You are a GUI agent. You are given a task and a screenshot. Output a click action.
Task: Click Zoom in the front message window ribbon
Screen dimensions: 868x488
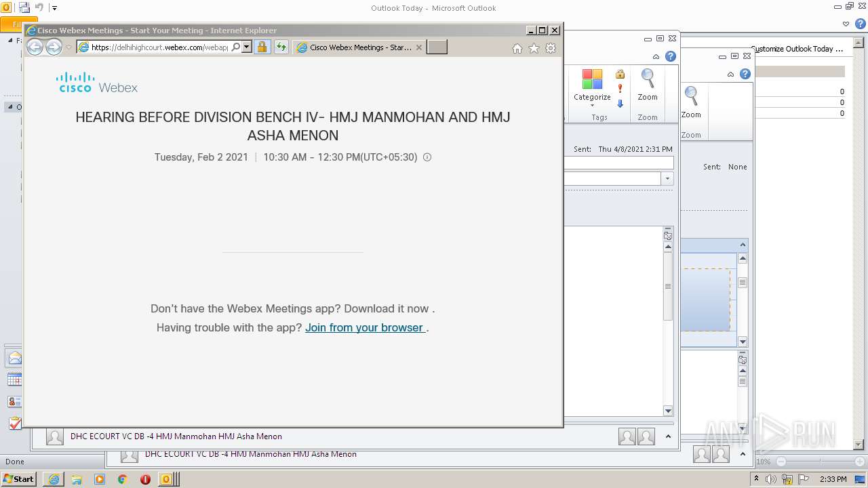(648, 85)
